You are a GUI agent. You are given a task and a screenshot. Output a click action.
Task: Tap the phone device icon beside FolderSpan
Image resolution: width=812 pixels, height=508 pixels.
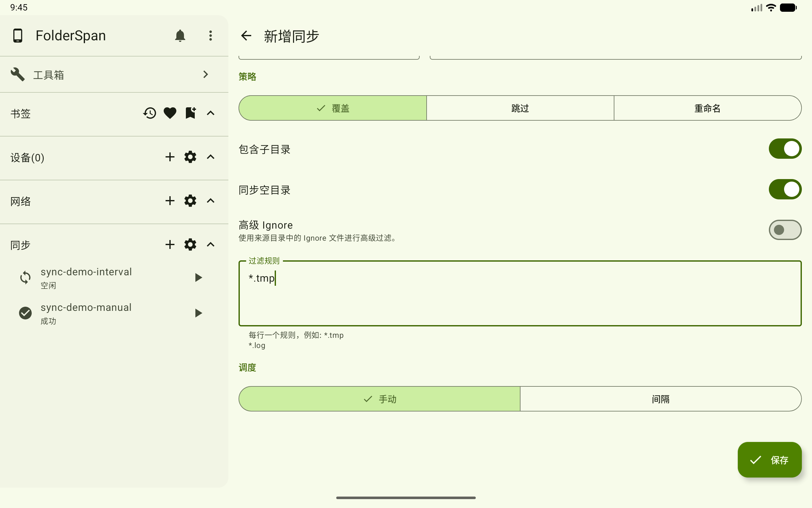click(x=18, y=36)
